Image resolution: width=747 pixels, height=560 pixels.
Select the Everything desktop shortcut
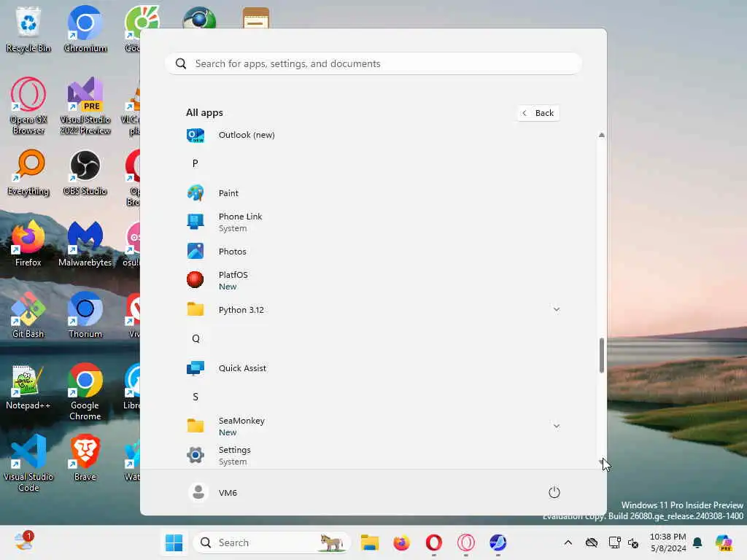coord(28,172)
